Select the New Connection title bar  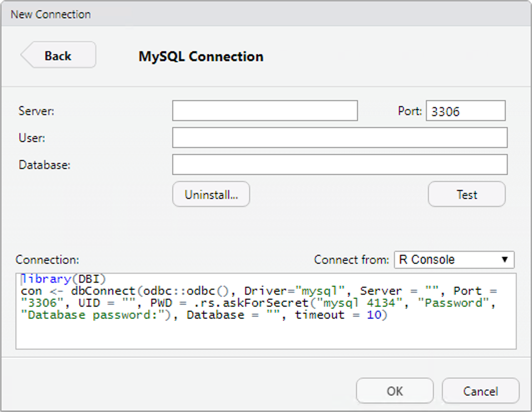point(266,14)
